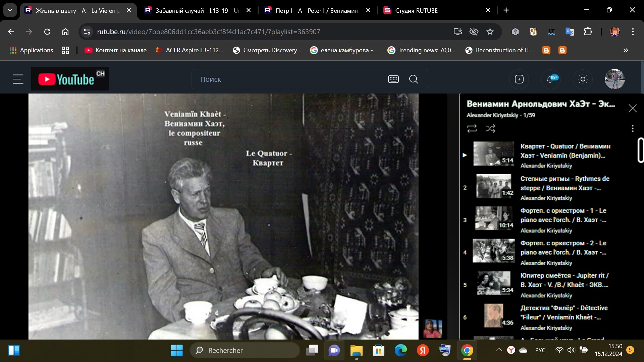
Task: Open the user profile avatar on Rutube
Action: tap(614, 79)
